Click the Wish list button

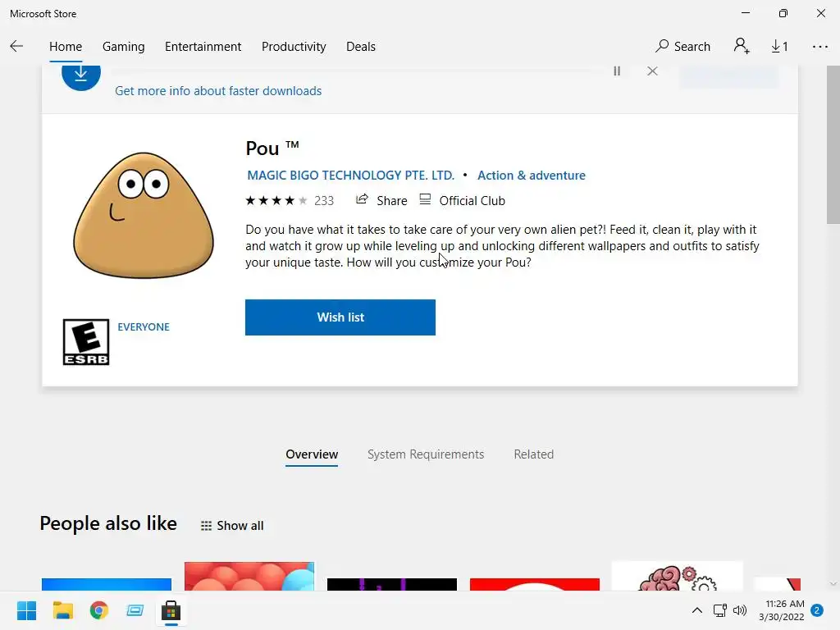tap(340, 317)
